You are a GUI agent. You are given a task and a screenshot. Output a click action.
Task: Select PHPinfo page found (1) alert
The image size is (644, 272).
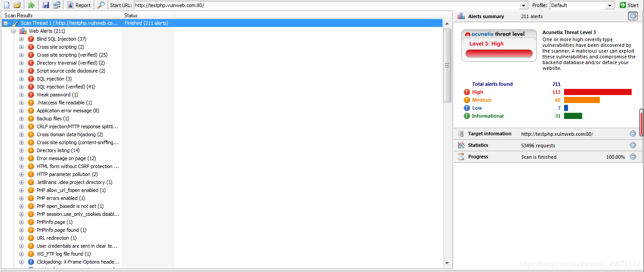pyautogui.click(x=61, y=230)
